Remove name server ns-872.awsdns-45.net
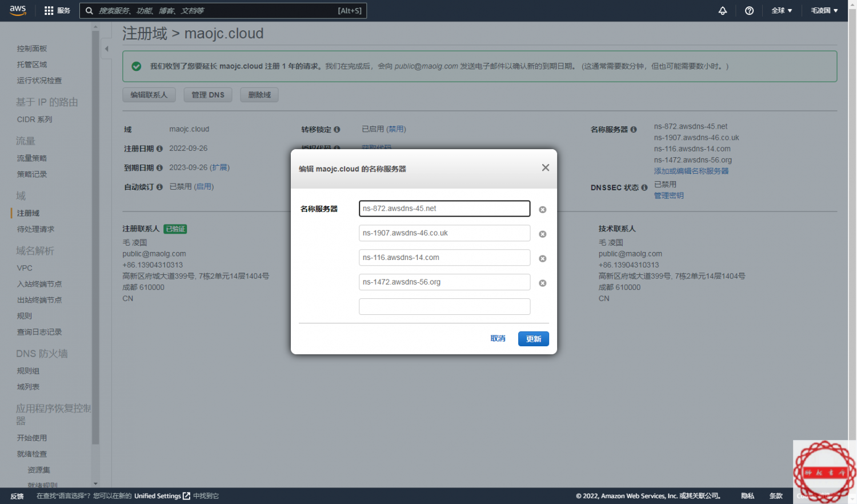This screenshot has height=504, width=857. pyautogui.click(x=543, y=210)
